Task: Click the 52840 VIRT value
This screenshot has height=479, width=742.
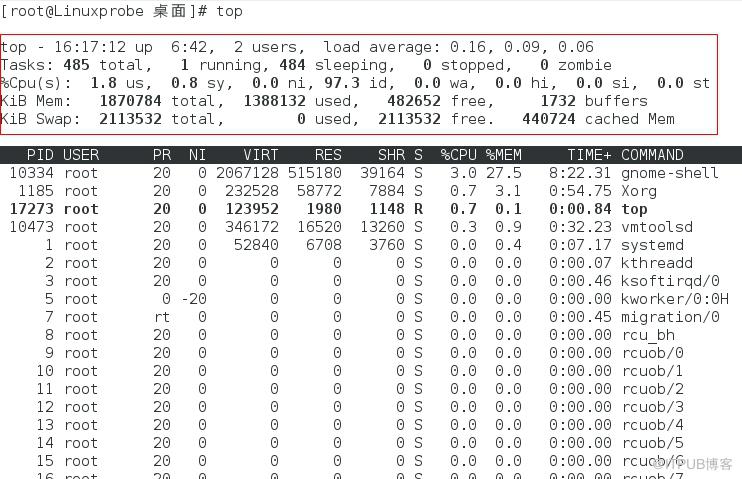Action: tap(256, 245)
